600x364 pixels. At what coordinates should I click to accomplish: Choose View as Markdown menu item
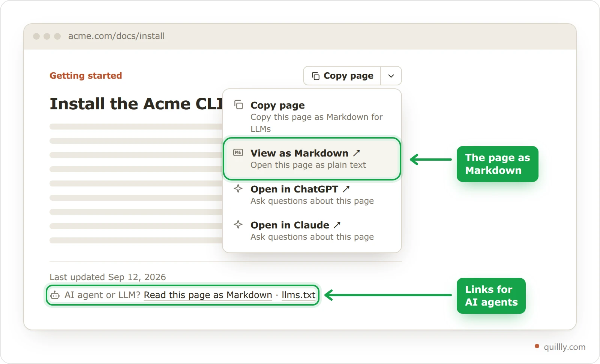tap(312, 159)
